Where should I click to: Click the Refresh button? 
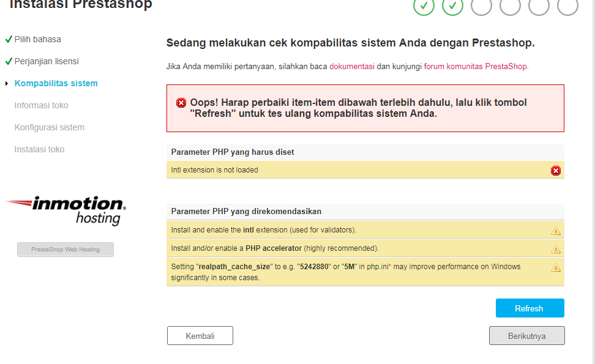530,308
